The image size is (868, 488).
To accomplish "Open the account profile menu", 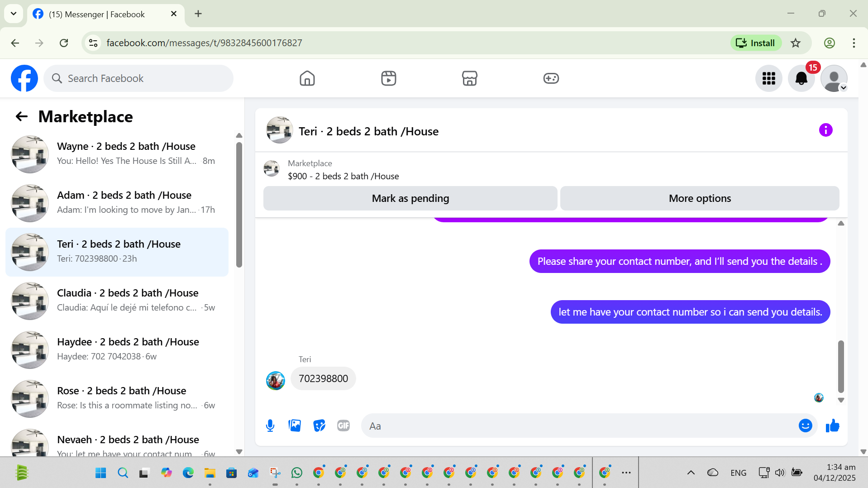I will (x=834, y=78).
